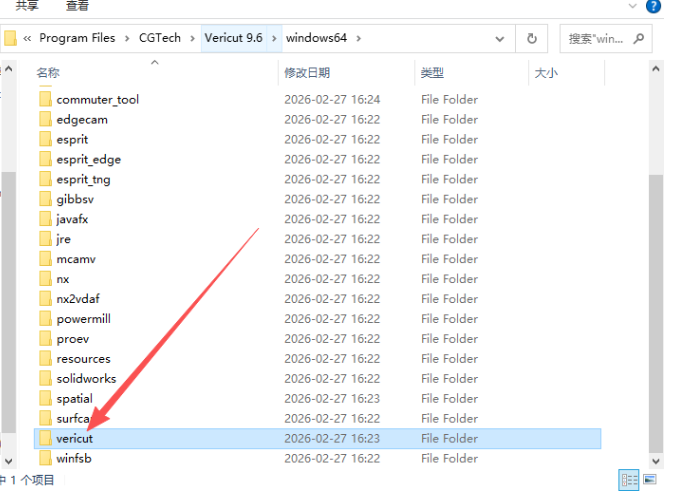
Task: Open Help with the blue question mark
Action: 654,5
